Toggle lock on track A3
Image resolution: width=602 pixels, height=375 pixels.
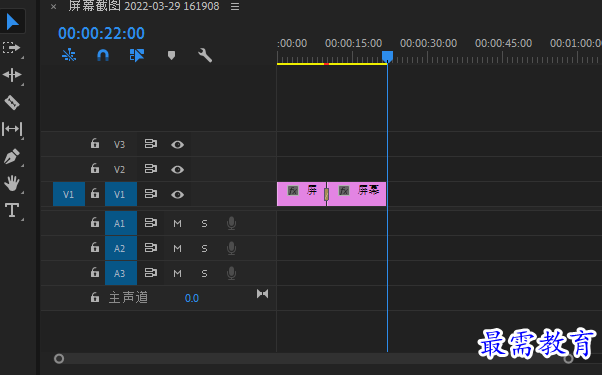95,273
